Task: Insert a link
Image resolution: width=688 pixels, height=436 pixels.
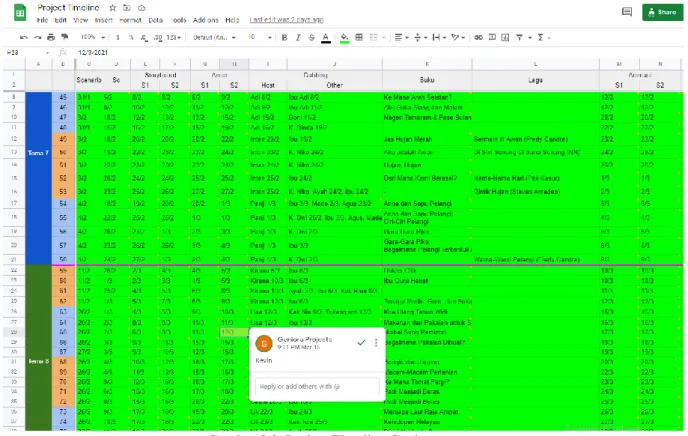Action: coord(478,38)
